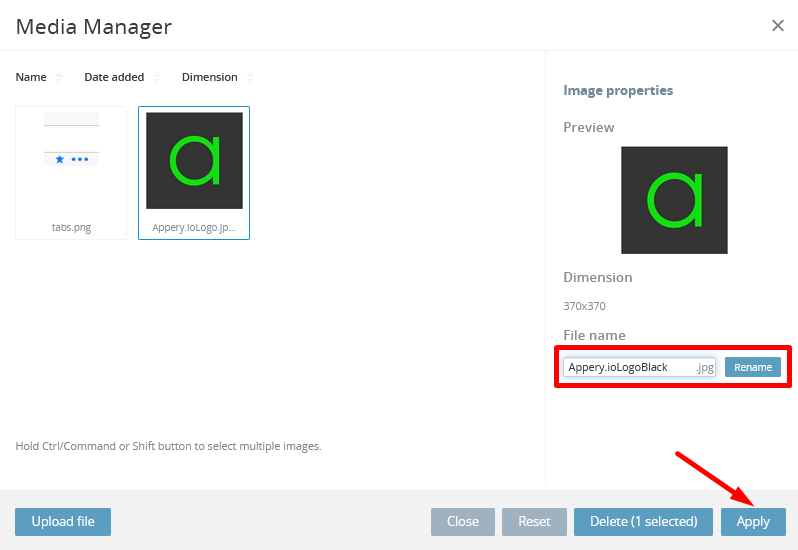Click the 370x370 dimension value

pos(584,306)
